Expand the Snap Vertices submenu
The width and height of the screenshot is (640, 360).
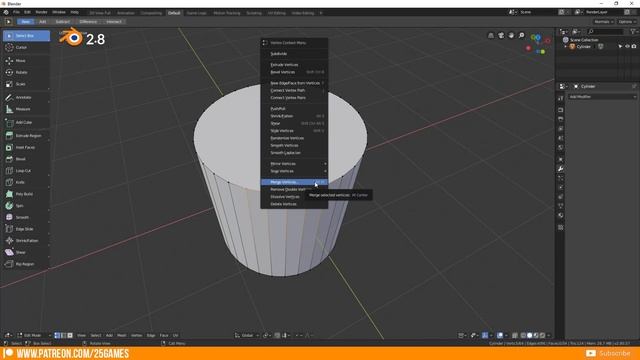point(294,171)
